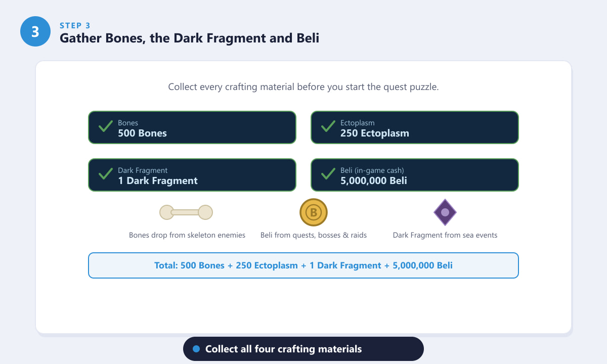The width and height of the screenshot is (607, 364).
Task: Click the Total materials summary box
Action: coord(303,265)
